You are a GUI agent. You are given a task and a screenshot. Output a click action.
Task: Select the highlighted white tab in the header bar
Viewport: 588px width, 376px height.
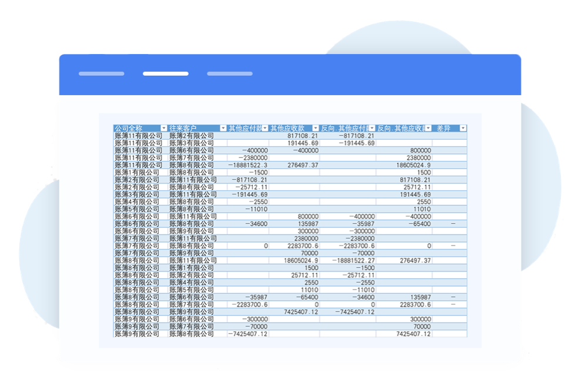tap(166, 73)
